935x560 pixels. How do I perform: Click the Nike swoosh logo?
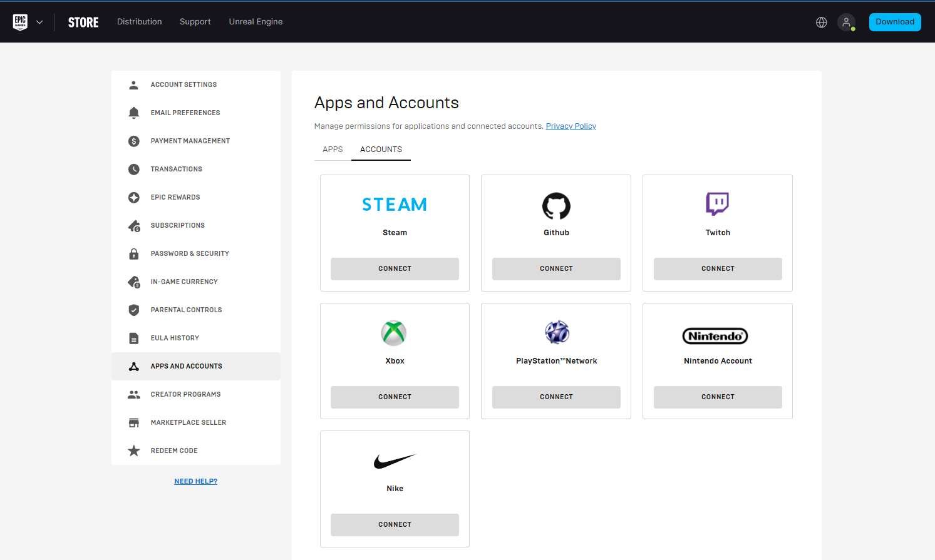[x=395, y=462]
